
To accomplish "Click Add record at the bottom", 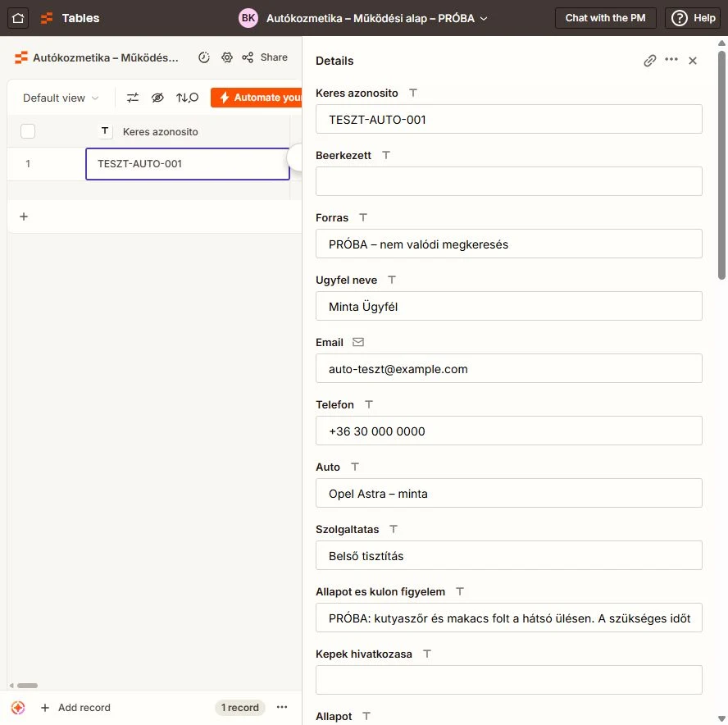I will pyautogui.click(x=75, y=707).
